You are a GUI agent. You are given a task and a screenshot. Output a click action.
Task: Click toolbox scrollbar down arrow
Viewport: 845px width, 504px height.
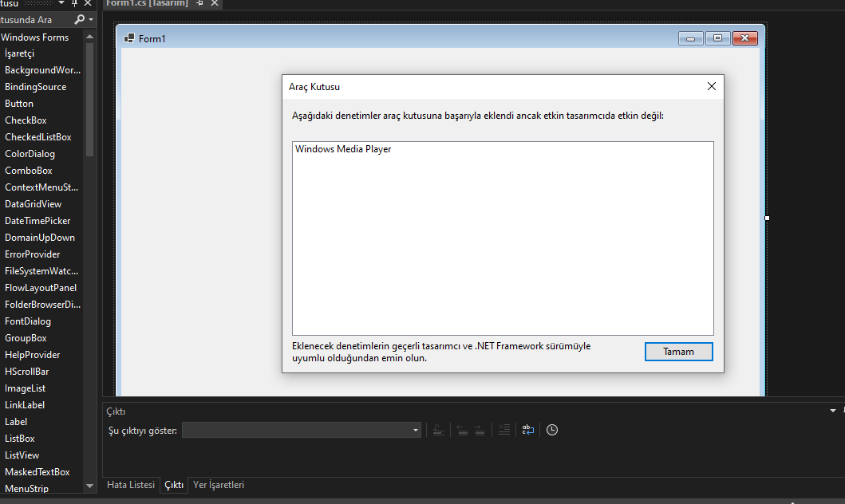tap(90, 486)
